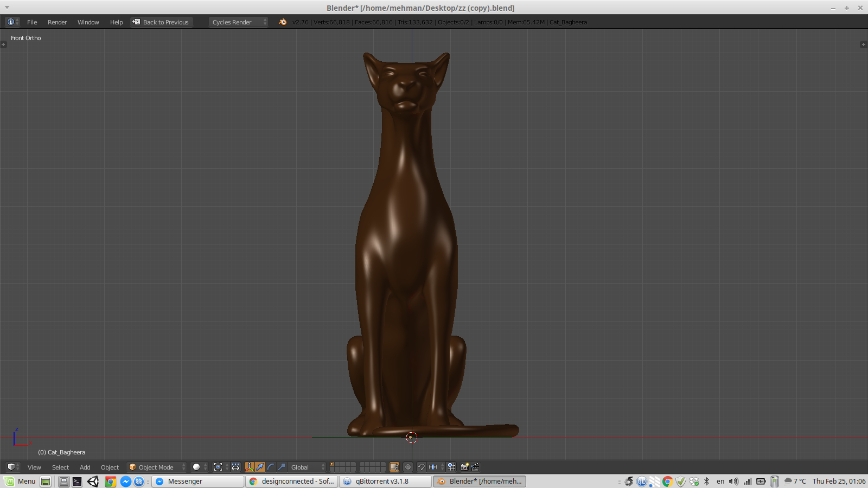Select the rotate manipulator icon
Image resolution: width=868 pixels, height=488 pixels.
pos(270,467)
